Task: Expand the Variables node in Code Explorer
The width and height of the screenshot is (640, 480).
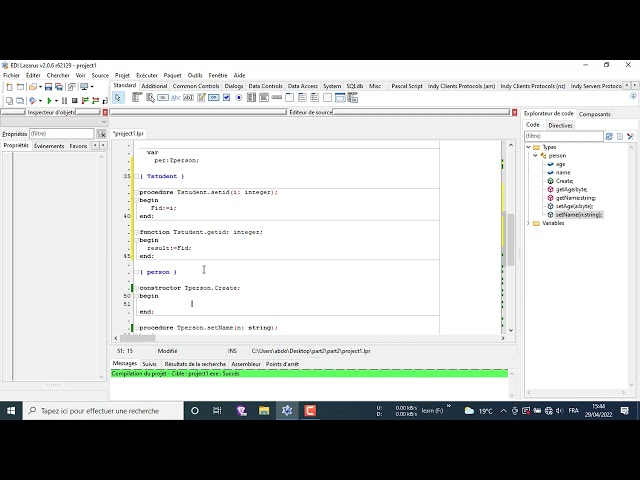Action: coord(529,223)
